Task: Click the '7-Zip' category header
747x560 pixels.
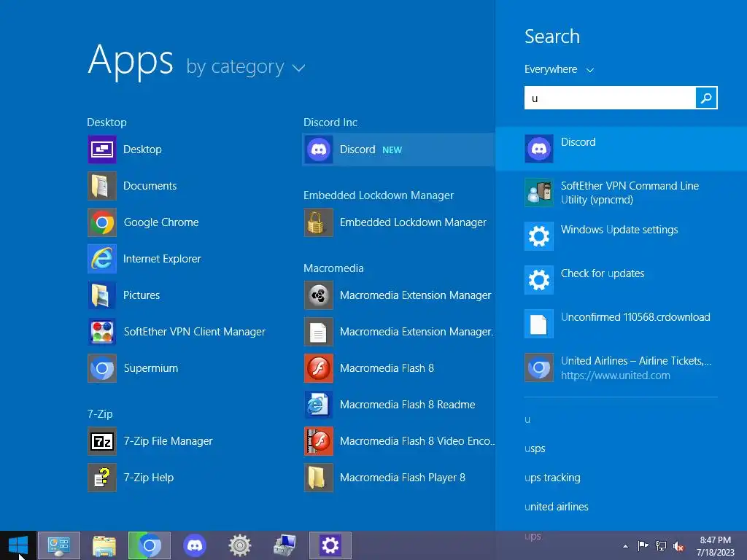Action: pyautogui.click(x=100, y=414)
